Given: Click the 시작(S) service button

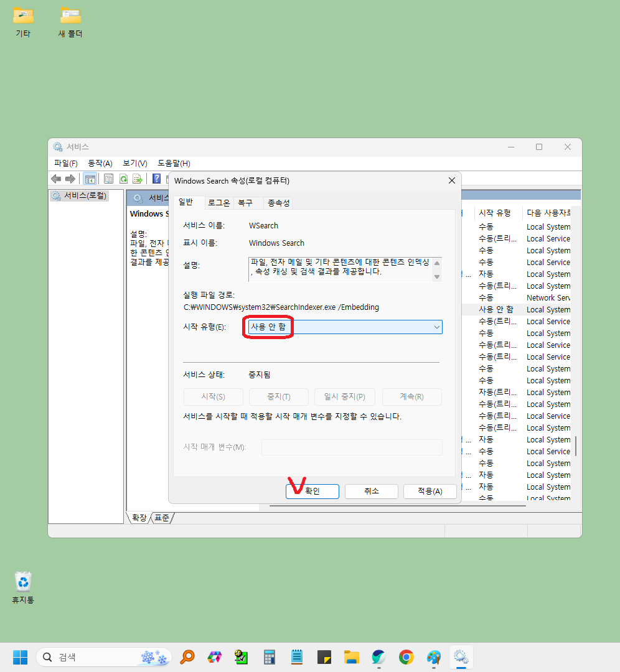Looking at the screenshot, I should tap(213, 397).
